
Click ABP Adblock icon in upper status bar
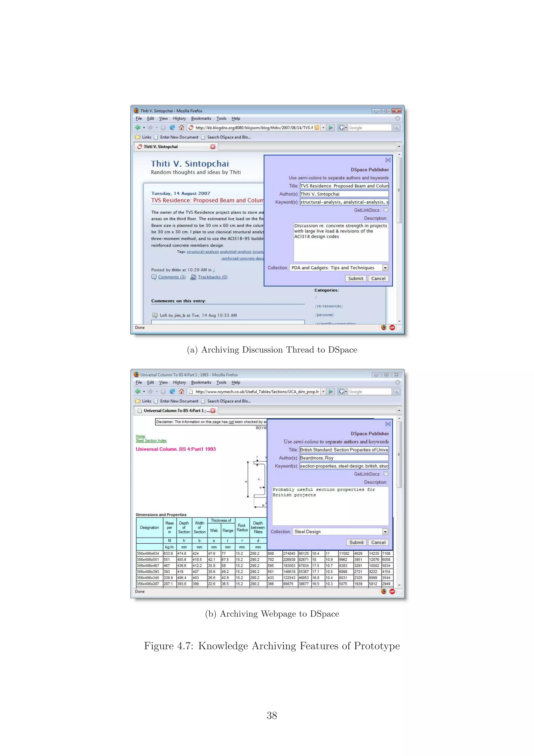click(x=392, y=327)
